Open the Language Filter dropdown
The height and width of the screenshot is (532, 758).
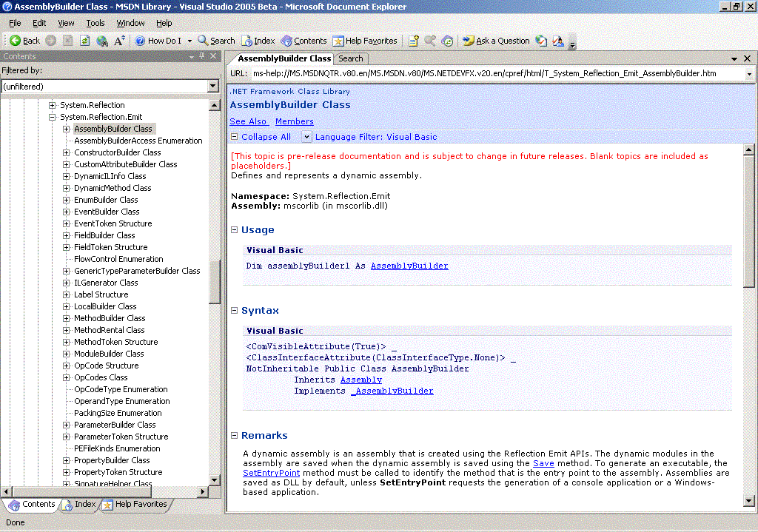[306, 137]
